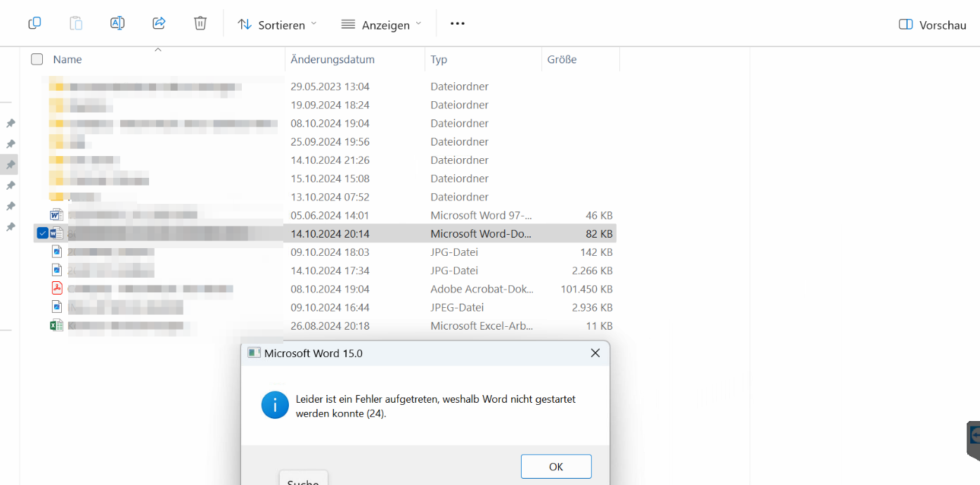Screen dimensions: 980x485
Task: Click the Share icon in the toolbar
Action: pyautogui.click(x=159, y=24)
